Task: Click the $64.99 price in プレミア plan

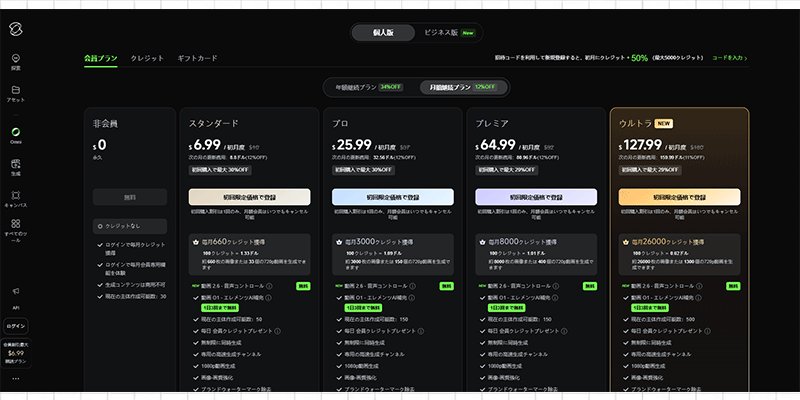Action: coord(495,145)
